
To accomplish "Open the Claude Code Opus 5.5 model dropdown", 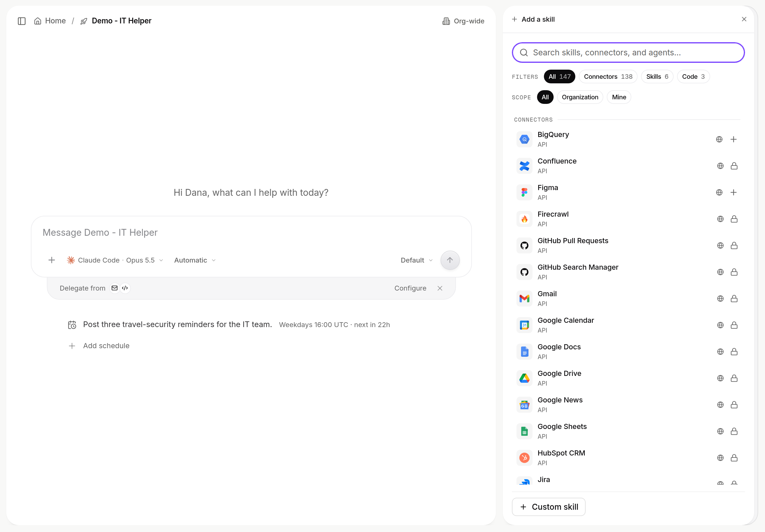I will tap(115, 260).
